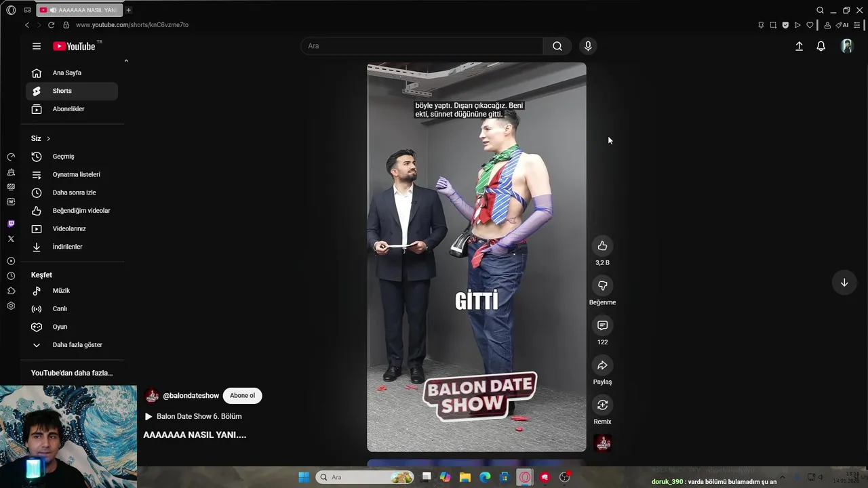Select the AAAAAAA NASIL YANI browser tab
868x488 pixels.
click(79, 10)
